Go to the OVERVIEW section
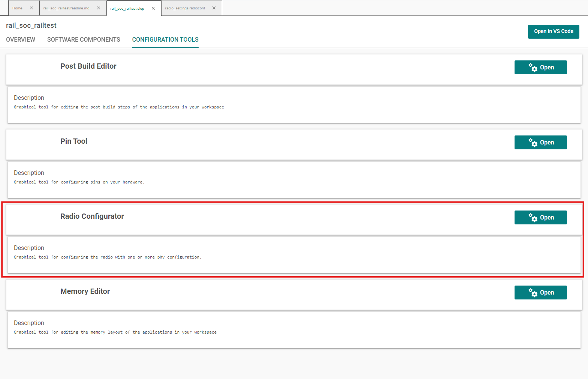 coord(21,40)
